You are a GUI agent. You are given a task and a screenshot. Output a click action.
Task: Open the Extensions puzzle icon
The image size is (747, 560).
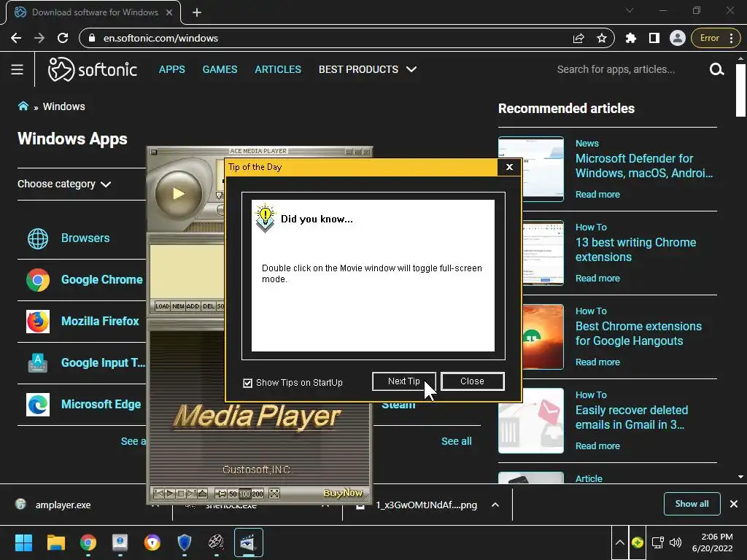[631, 38]
